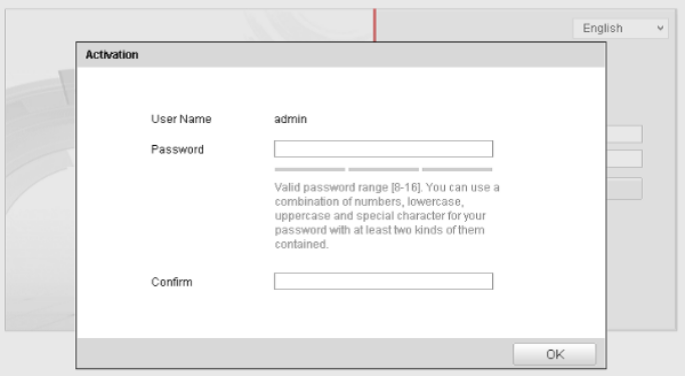Click the login button behind the dialog

click(x=624, y=189)
